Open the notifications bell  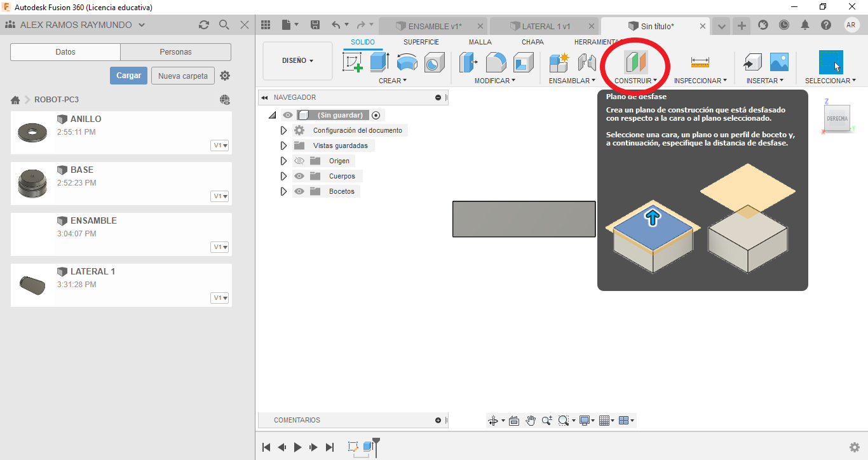click(805, 25)
